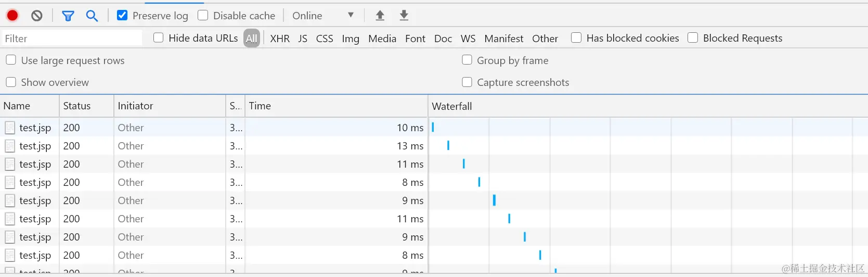Open network search with magnifier icon
The width and height of the screenshot is (868, 277).
[92, 16]
